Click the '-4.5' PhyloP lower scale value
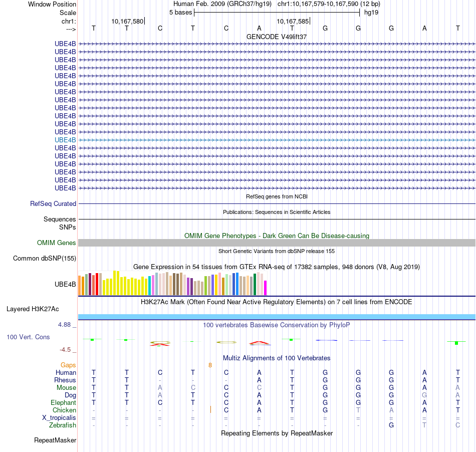Screen dimensions: 476x452 pos(65,350)
